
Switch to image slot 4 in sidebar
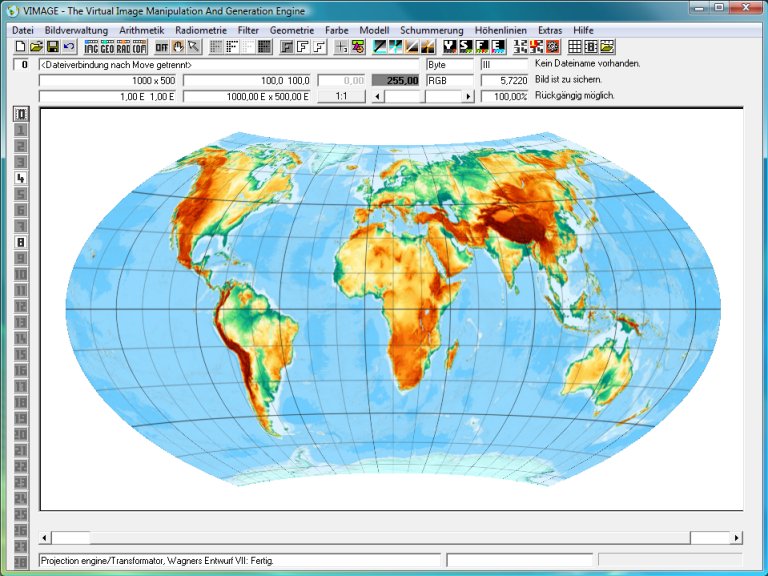point(21,178)
